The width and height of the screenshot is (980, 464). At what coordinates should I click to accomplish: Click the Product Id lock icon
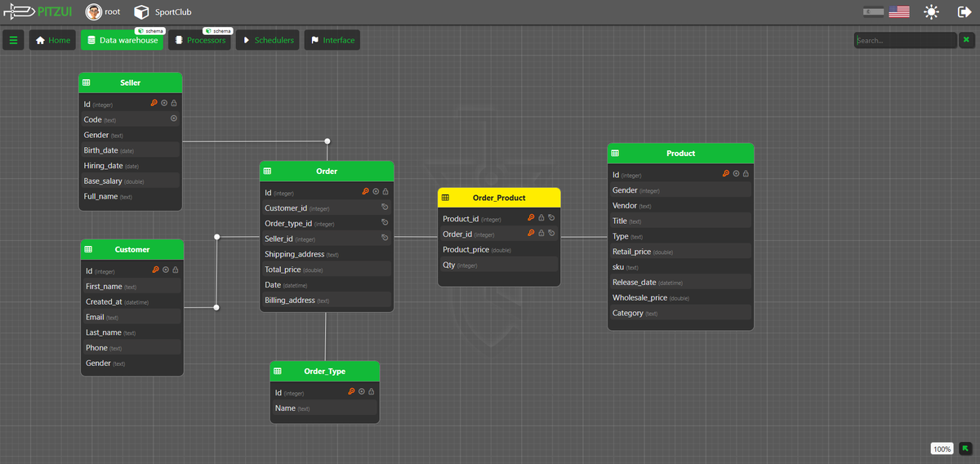[x=746, y=173]
